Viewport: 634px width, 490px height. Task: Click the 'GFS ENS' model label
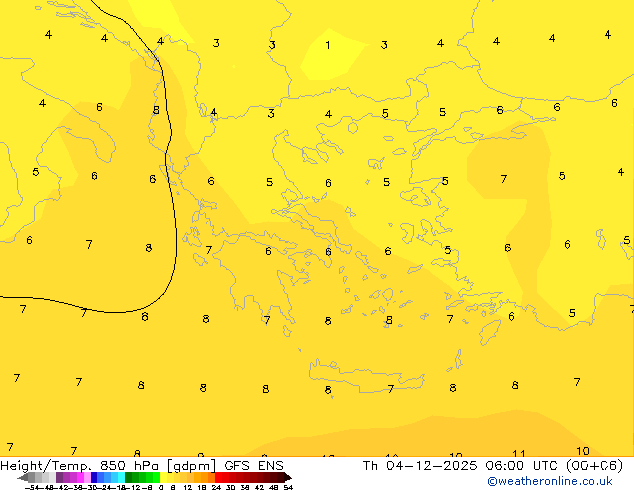click(254, 466)
